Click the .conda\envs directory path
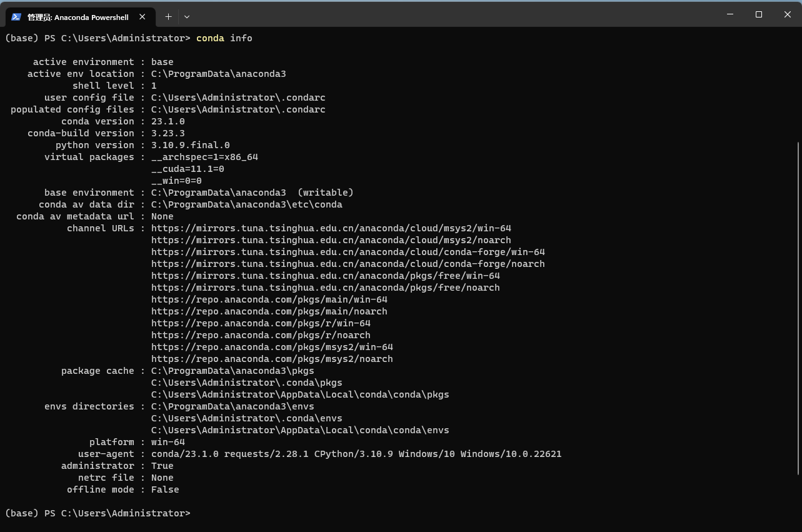 [x=247, y=418]
